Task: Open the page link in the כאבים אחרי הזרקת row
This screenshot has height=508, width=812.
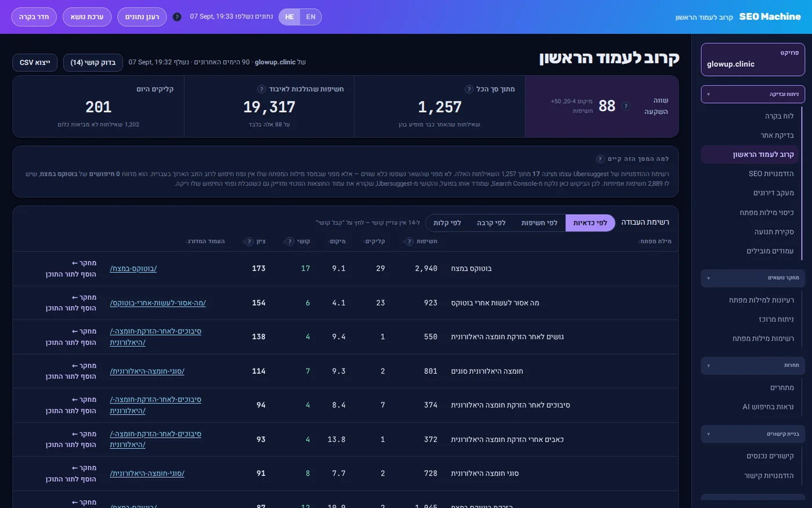Action: point(155,439)
